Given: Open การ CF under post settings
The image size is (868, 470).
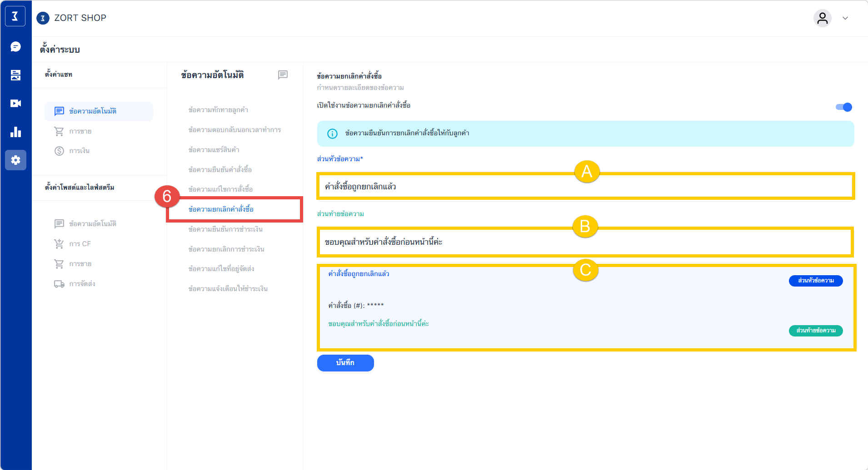Looking at the screenshot, I should (x=80, y=244).
